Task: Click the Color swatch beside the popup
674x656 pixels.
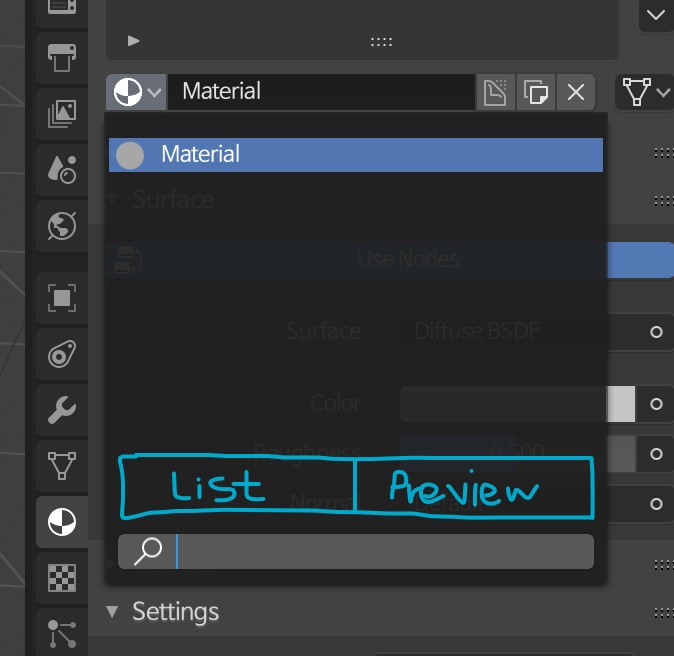Action: pos(621,404)
